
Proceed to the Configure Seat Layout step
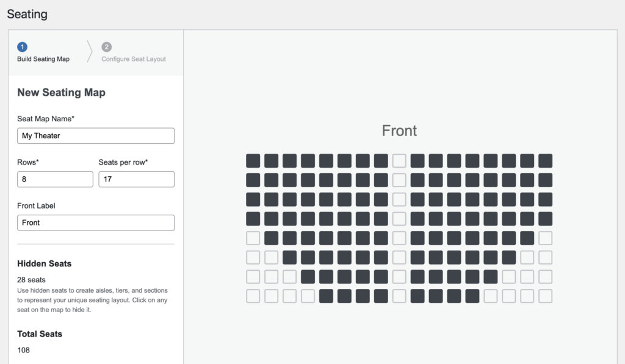pyautogui.click(x=132, y=59)
